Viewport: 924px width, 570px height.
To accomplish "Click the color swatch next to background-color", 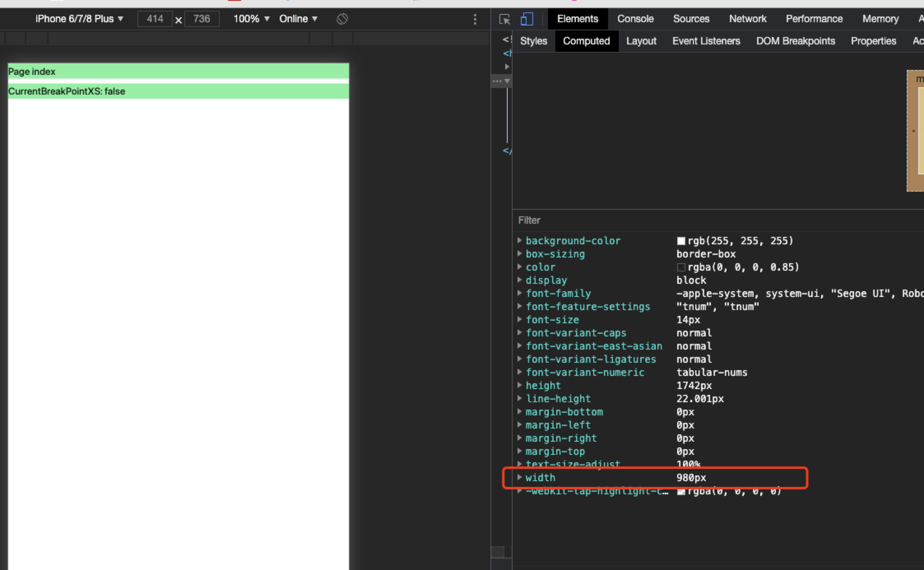I will point(682,241).
